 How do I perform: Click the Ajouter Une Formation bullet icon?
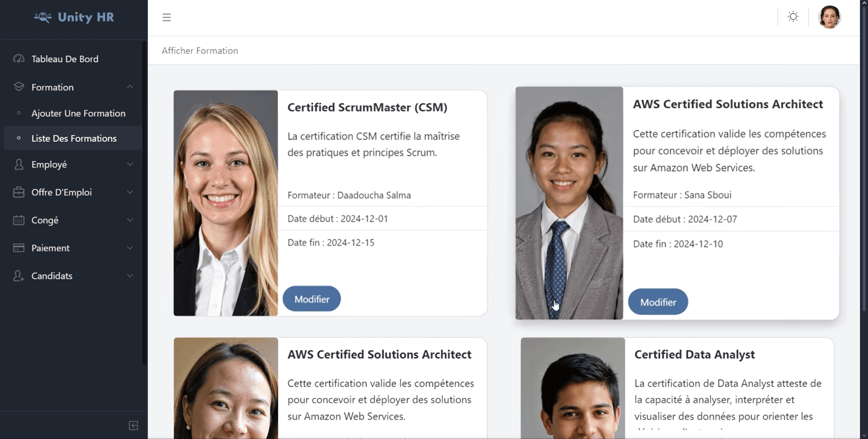19,113
